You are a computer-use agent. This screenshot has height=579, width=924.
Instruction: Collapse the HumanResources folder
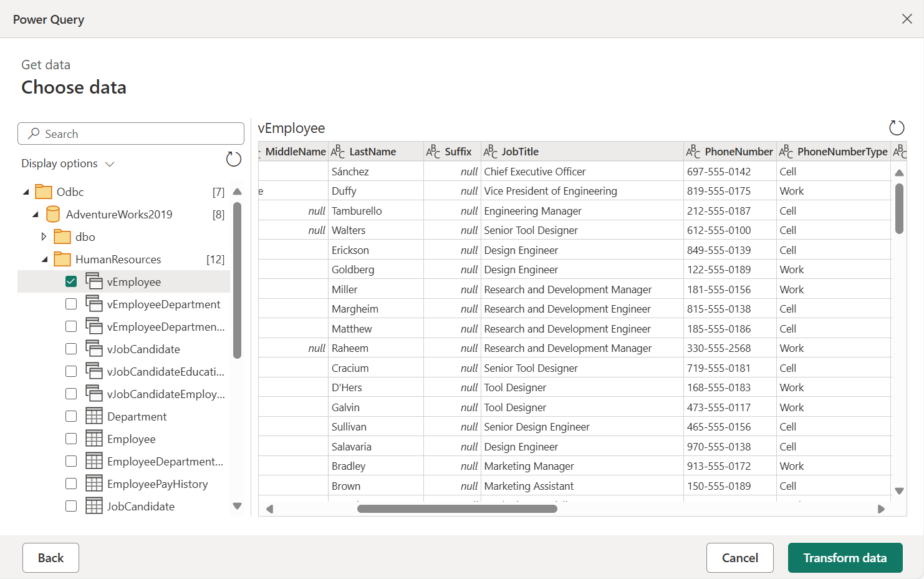click(44, 260)
